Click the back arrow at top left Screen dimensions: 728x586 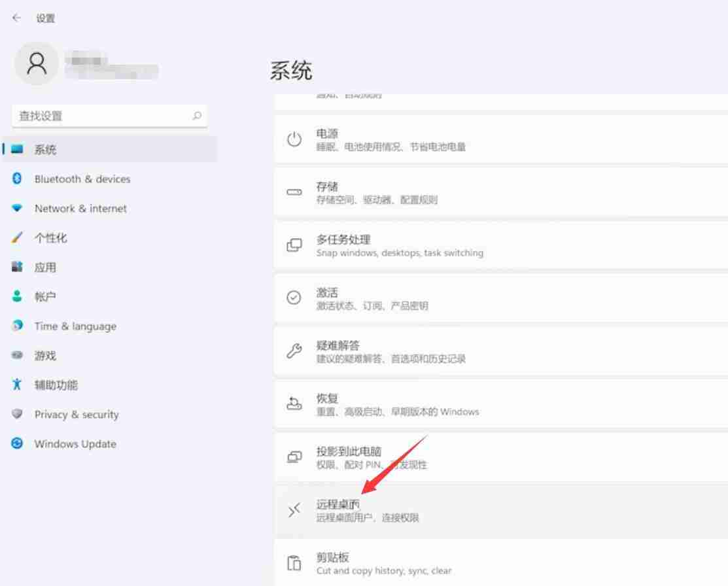(16, 18)
